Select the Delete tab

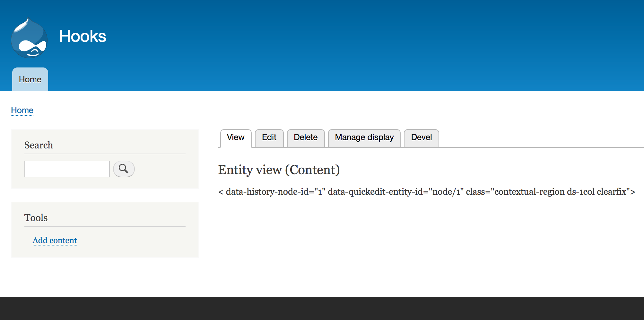(x=306, y=138)
